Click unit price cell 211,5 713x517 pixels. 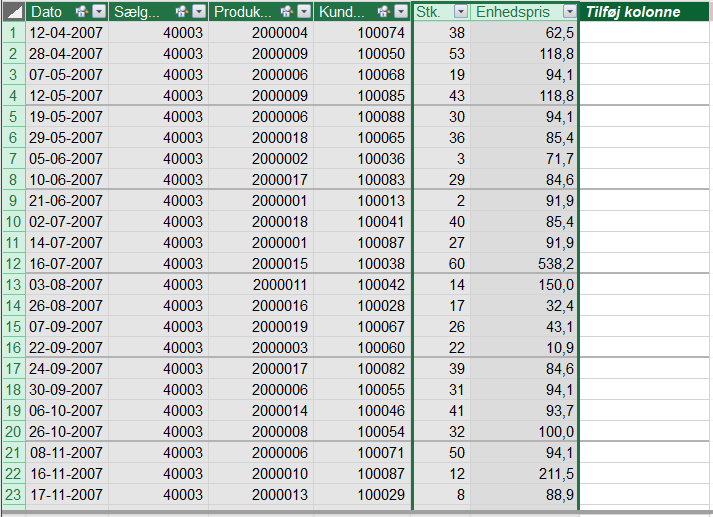point(524,474)
